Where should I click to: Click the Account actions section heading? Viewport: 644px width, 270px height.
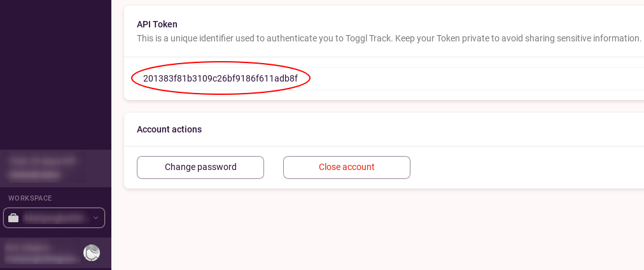click(169, 129)
